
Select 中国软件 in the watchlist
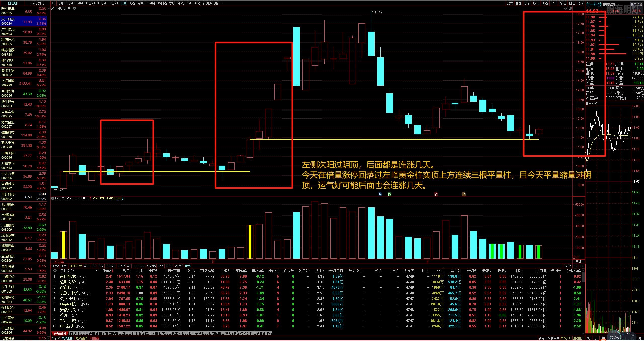point(24,93)
